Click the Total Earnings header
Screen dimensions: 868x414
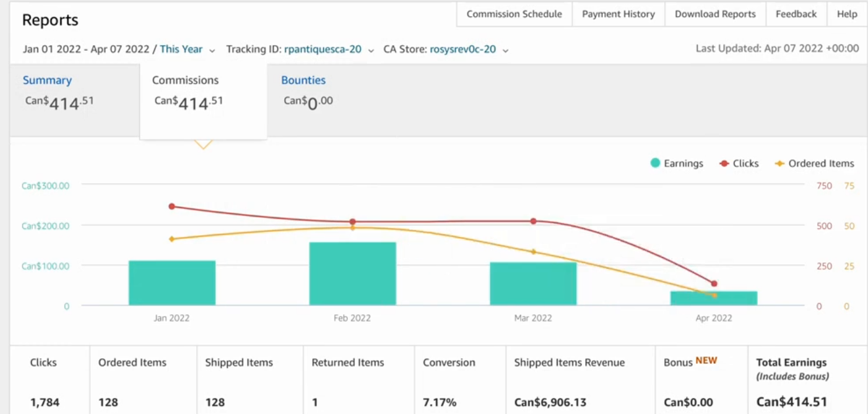click(x=791, y=363)
